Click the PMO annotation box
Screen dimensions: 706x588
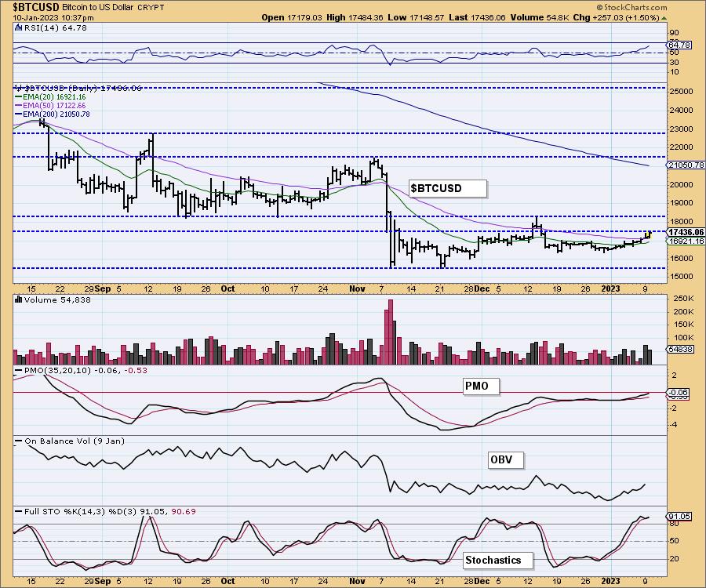[481, 386]
